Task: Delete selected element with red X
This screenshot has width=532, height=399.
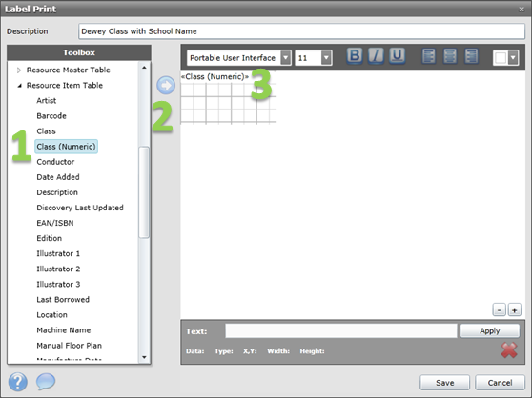Action: (x=509, y=350)
